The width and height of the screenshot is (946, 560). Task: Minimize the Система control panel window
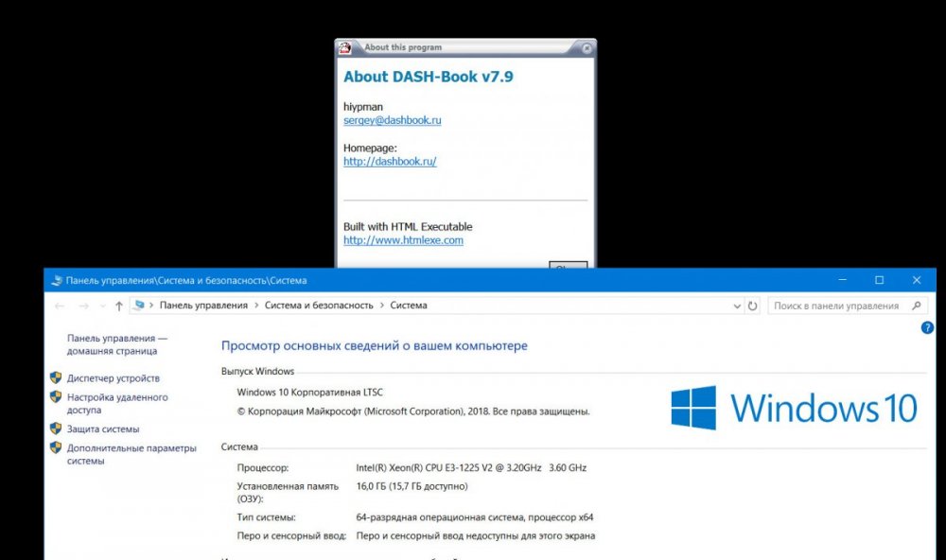(x=842, y=280)
